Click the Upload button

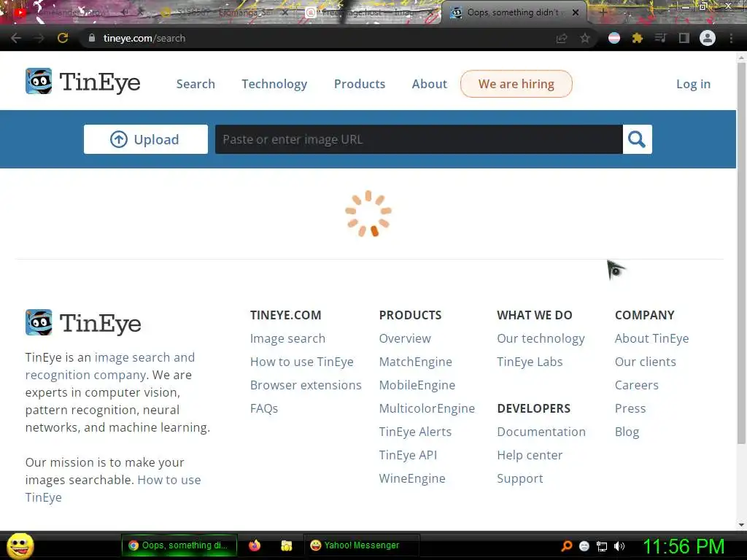[x=146, y=139]
